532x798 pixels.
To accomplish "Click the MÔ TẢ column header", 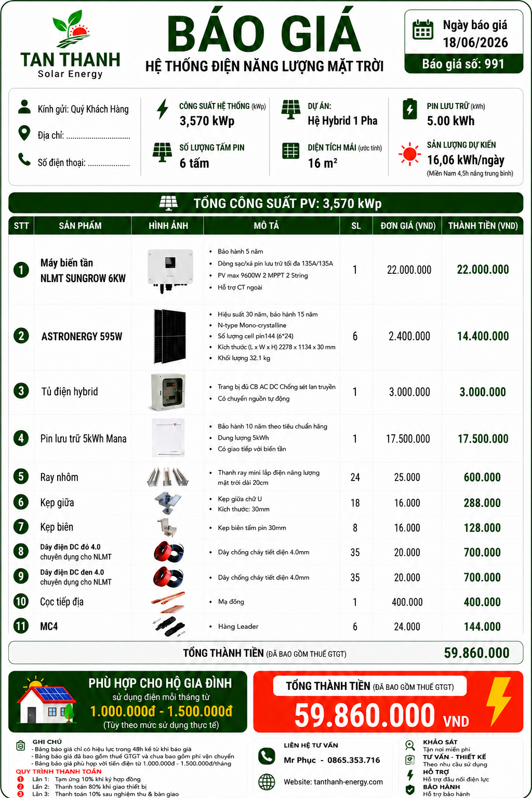I will (267, 225).
